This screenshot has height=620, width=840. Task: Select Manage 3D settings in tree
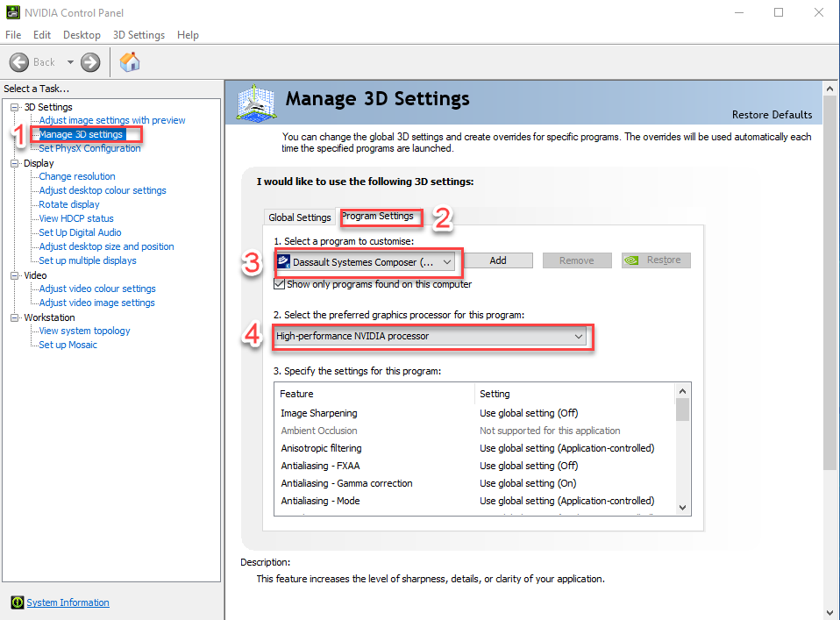pos(81,134)
